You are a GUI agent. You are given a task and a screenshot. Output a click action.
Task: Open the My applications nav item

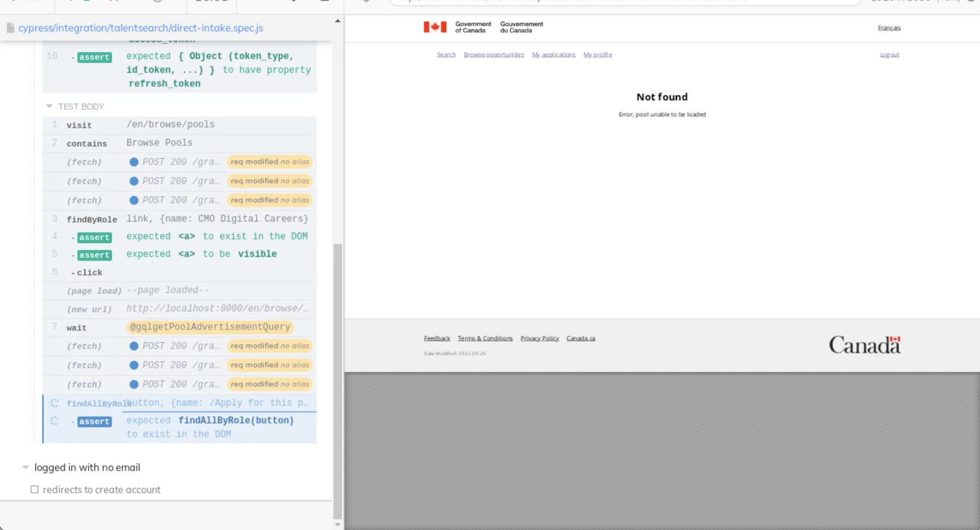(553, 54)
